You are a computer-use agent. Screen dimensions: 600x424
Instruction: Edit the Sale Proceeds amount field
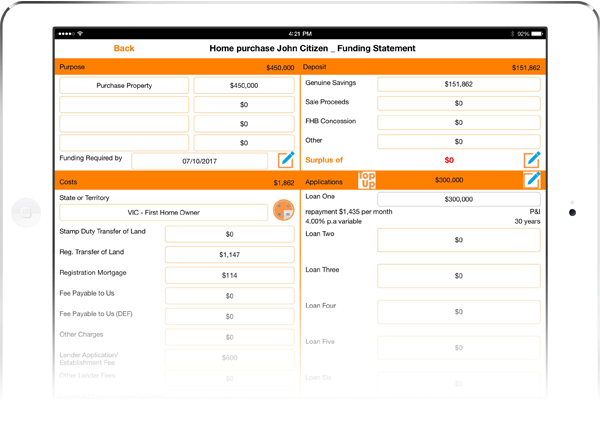[458, 103]
